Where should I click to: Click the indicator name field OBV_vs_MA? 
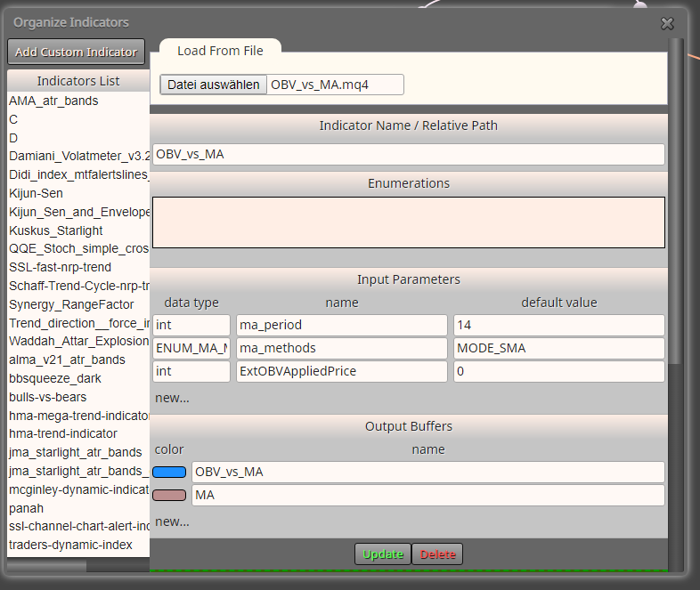click(x=409, y=154)
